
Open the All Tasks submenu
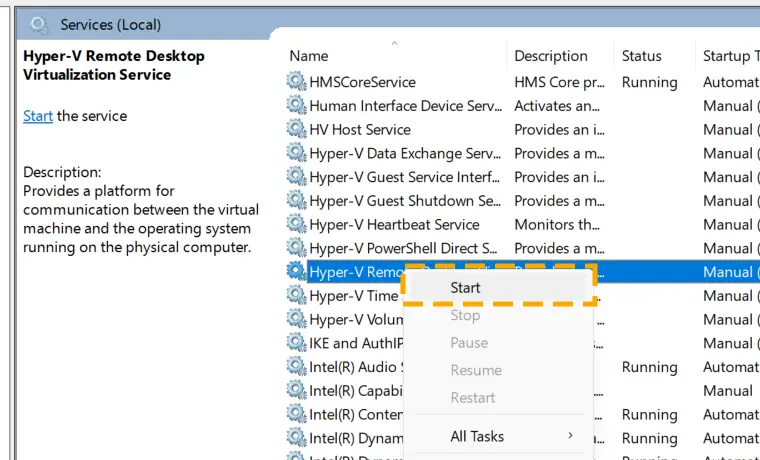point(499,436)
